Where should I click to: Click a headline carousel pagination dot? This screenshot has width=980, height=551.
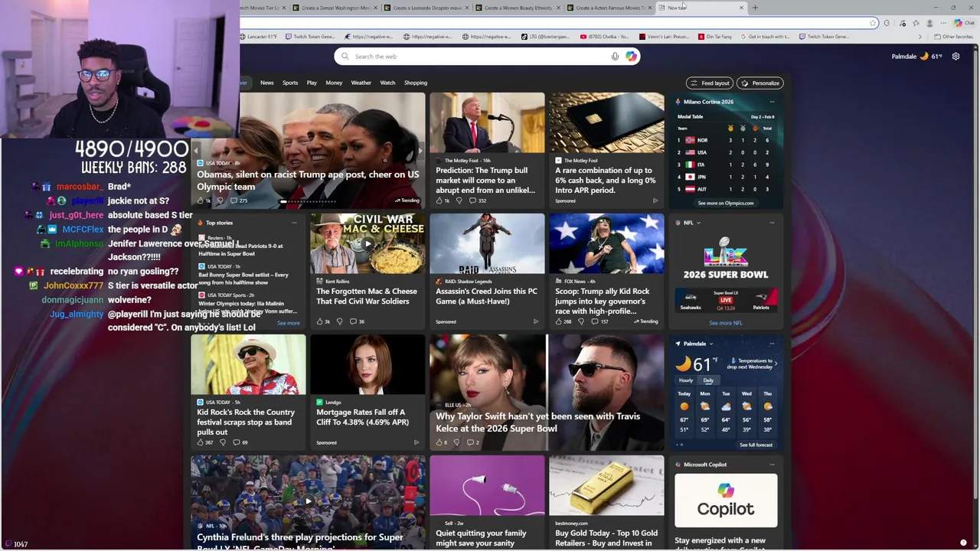308,201
